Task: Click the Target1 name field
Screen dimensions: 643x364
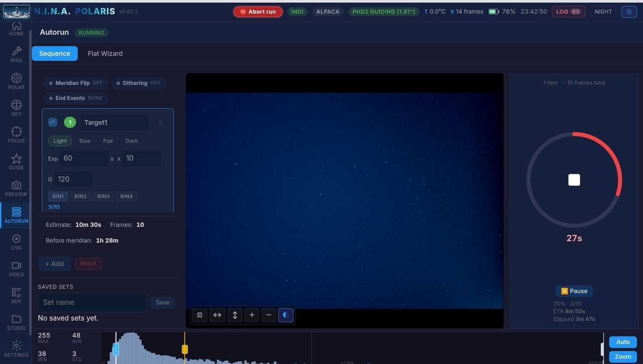Action: point(115,123)
